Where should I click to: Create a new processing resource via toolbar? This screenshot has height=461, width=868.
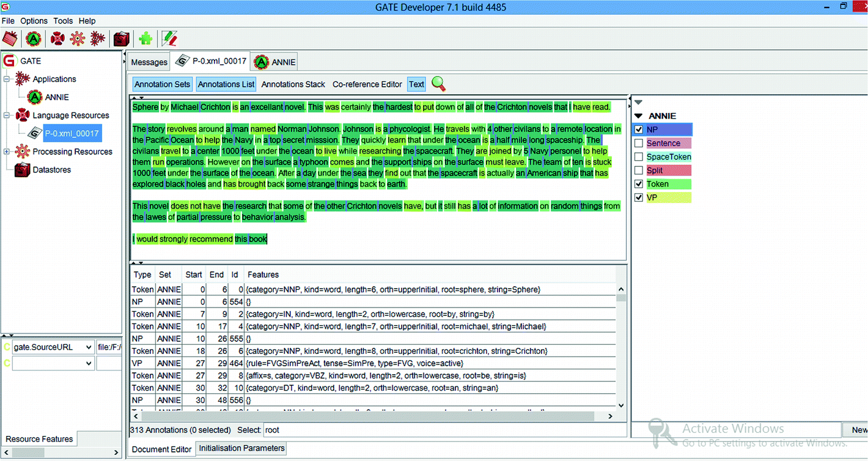tap(77, 39)
